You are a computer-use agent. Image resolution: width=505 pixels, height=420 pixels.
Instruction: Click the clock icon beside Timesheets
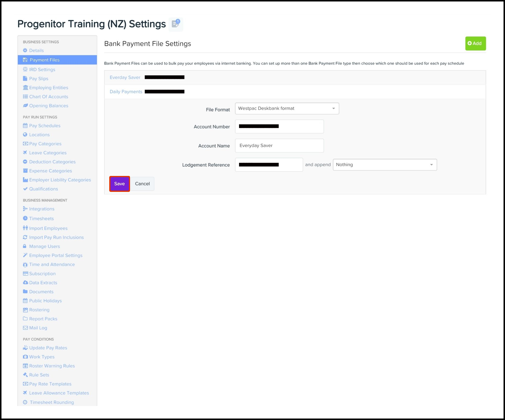coord(25,218)
